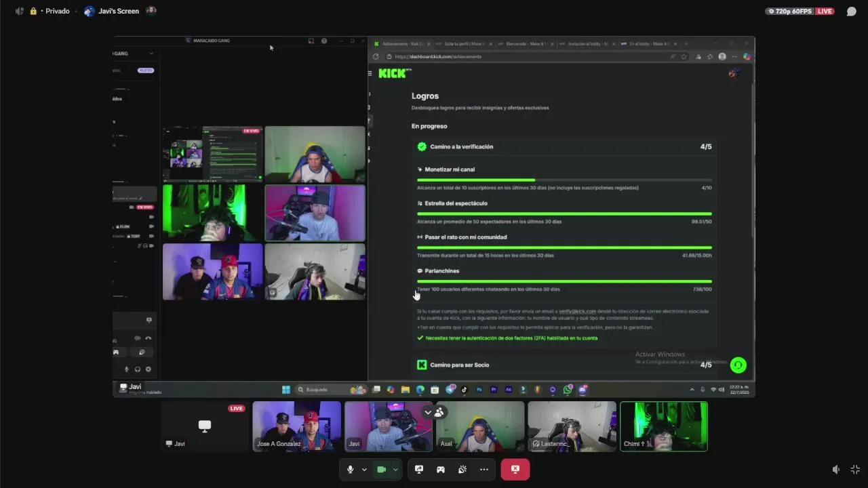Mute the microphone in the call controls
The width and height of the screenshot is (868, 488).
350,469
